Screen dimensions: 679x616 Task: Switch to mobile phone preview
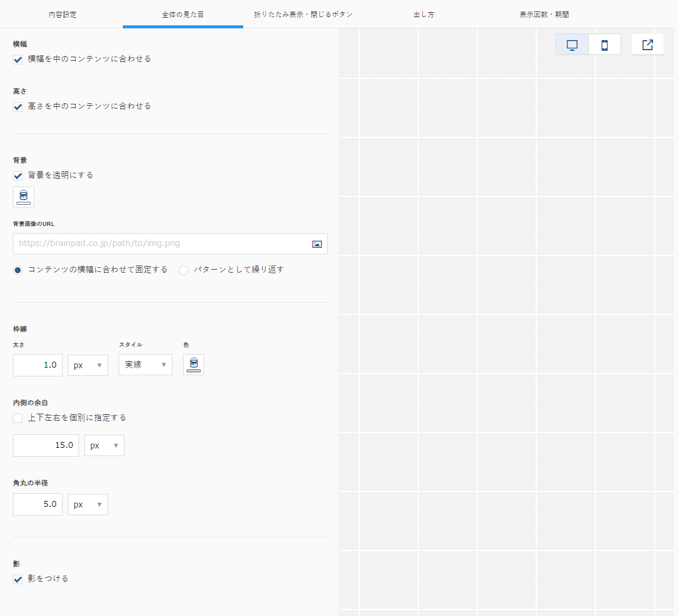(x=605, y=45)
